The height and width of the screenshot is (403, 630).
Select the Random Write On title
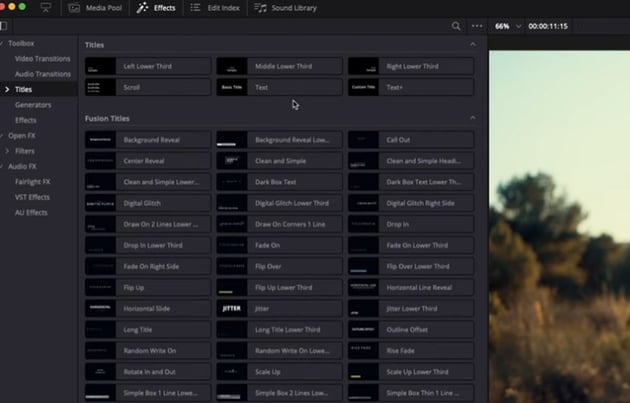pyautogui.click(x=148, y=351)
